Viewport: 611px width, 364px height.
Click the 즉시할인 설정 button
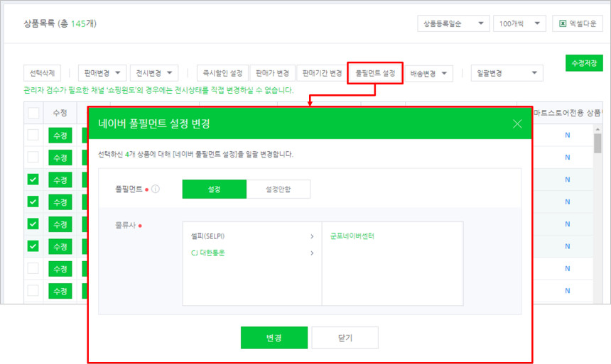[222, 73]
